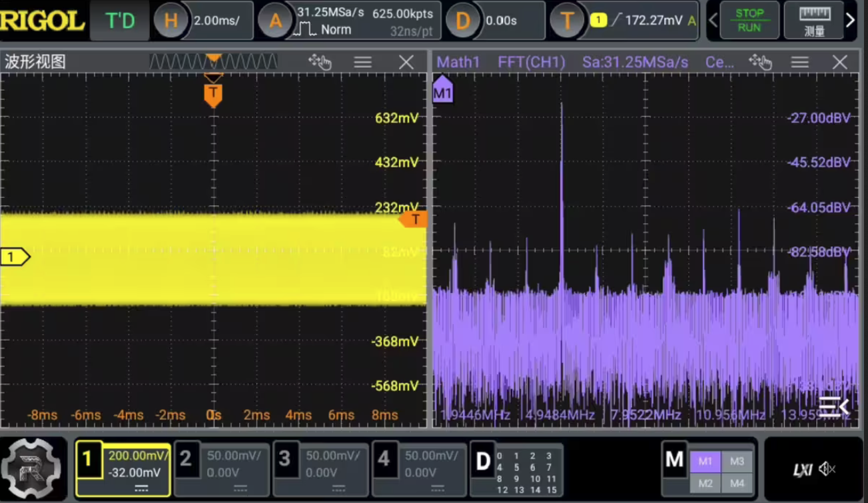Screen dimensions: 868x503
Task: Click the purple M1 math reference marker
Action: [442, 89]
